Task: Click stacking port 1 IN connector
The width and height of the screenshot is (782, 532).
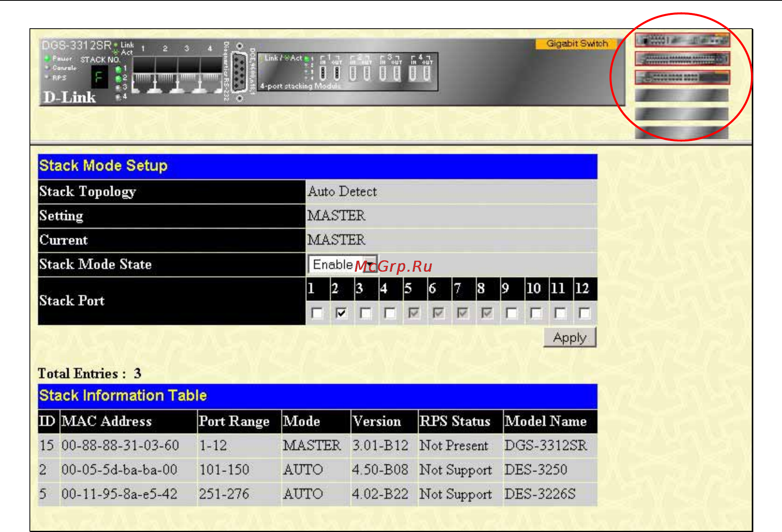Action: pos(323,73)
